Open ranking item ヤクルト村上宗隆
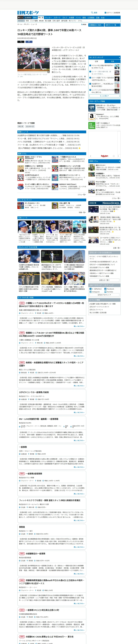The height and width of the screenshot is (644, 138). tap(103, 67)
